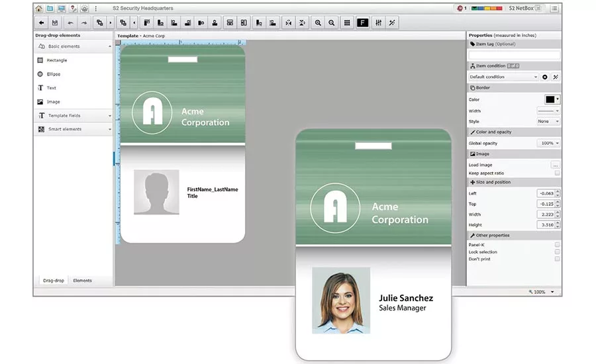Click the bring-forward arrangement icon
The height and width of the screenshot is (364, 596).
click(x=99, y=23)
